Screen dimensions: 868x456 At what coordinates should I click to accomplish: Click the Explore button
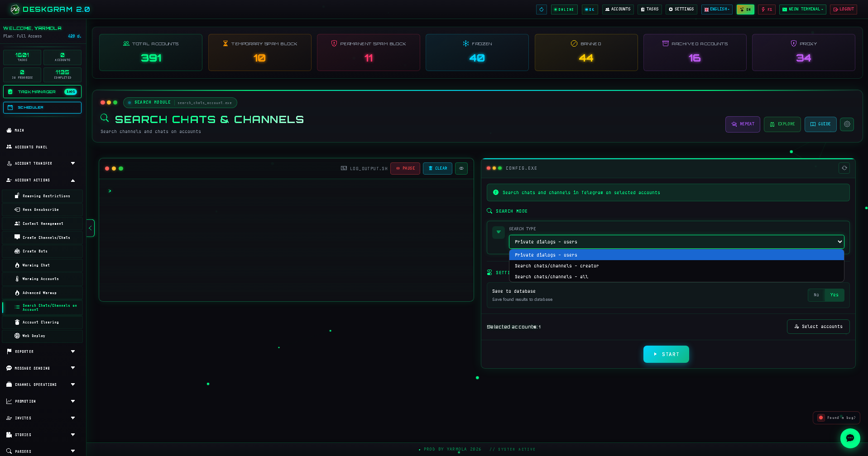pos(782,124)
